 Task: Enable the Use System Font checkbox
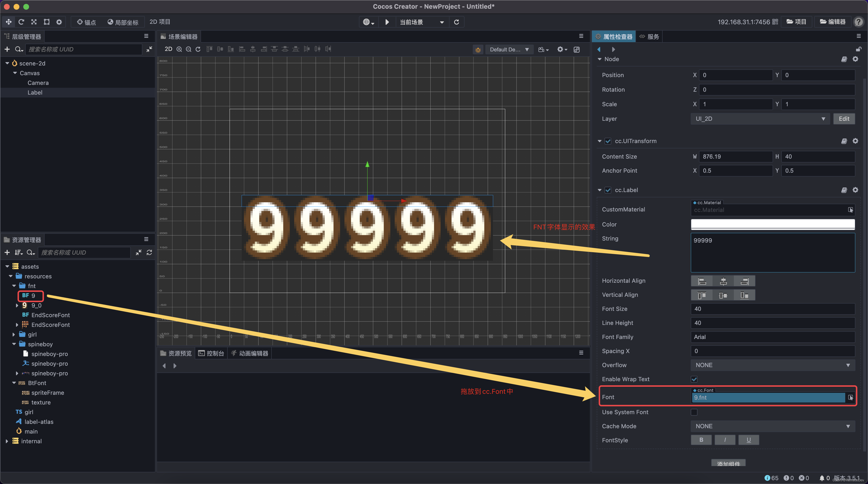point(694,412)
